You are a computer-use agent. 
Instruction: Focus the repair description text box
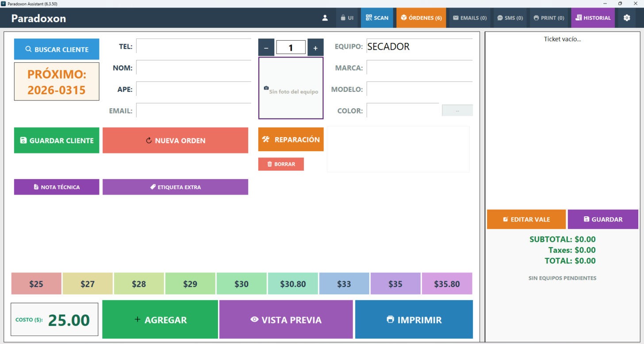coord(398,149)
